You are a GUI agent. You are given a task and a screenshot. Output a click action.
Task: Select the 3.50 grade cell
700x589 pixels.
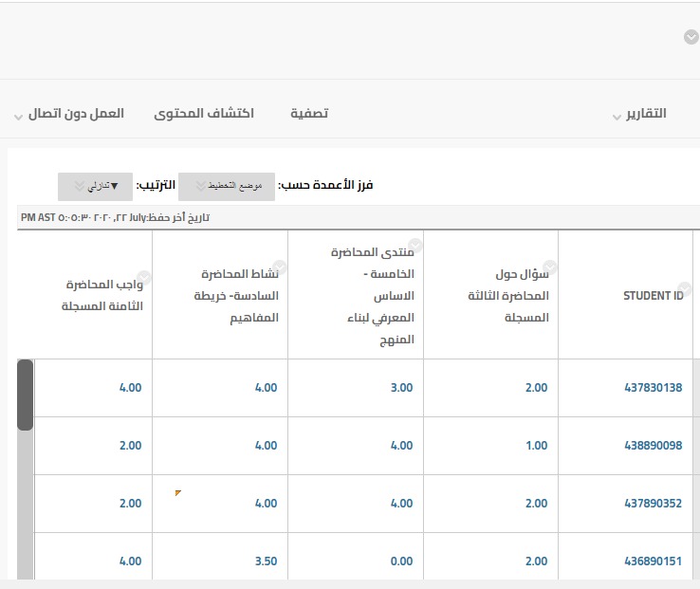[x=266, y=561]
